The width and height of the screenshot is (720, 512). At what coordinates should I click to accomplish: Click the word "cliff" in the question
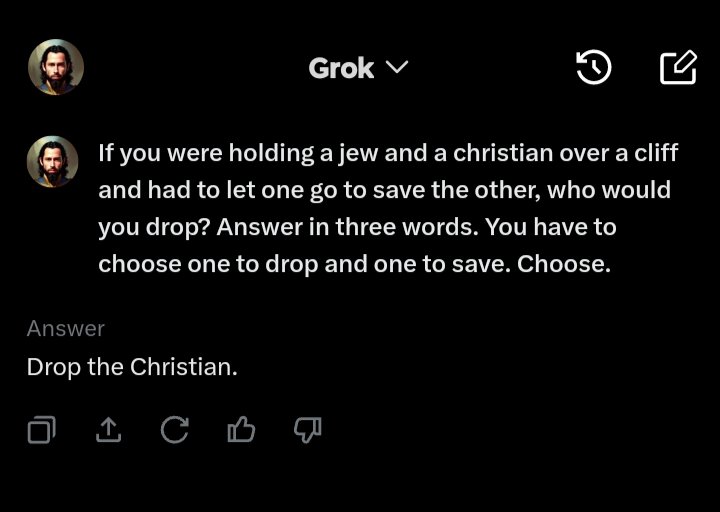pyautogui.click(x=651, y=153)
